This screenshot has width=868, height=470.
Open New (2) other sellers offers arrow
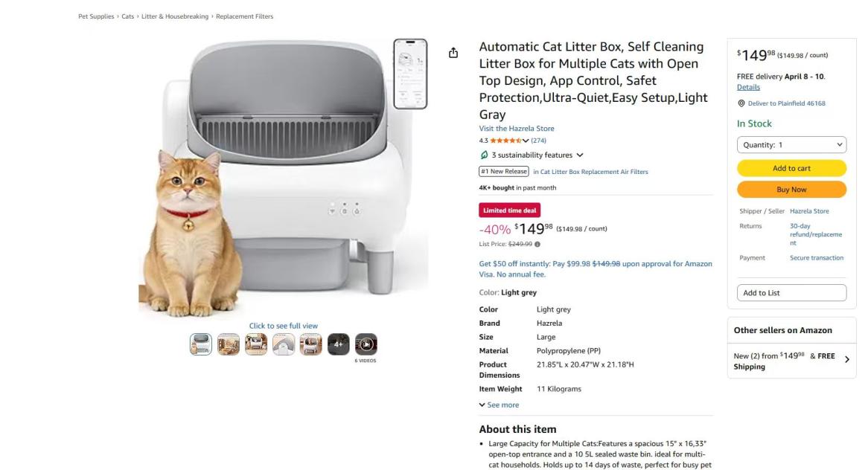click(846, 361)
